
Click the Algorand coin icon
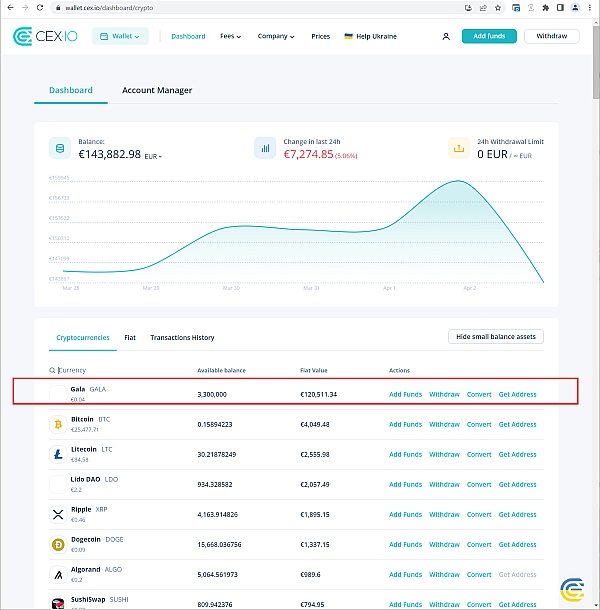58,574
